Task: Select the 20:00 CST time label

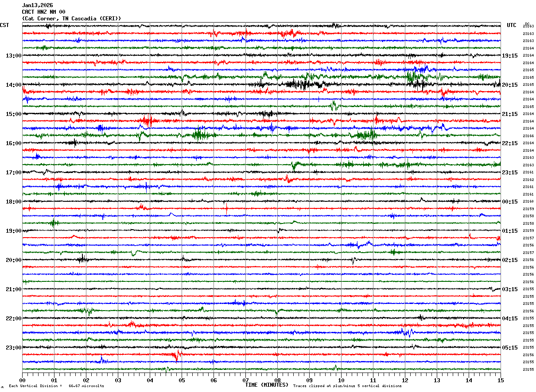Action: point(14,260)
